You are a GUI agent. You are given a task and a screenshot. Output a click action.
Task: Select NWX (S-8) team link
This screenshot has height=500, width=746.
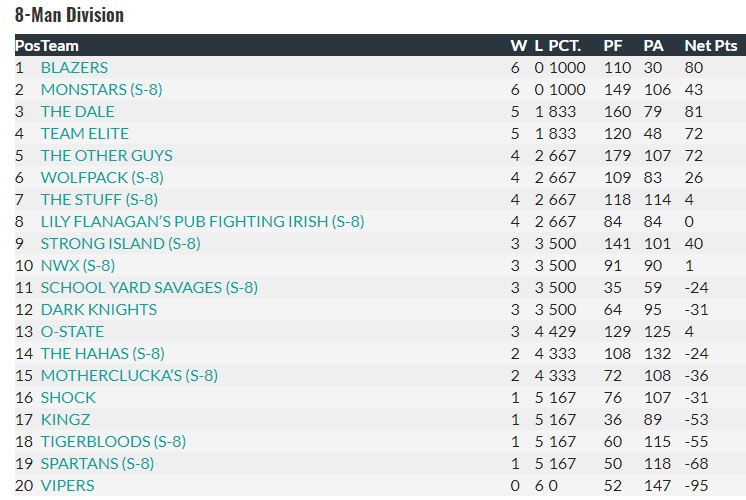(77, 265)
